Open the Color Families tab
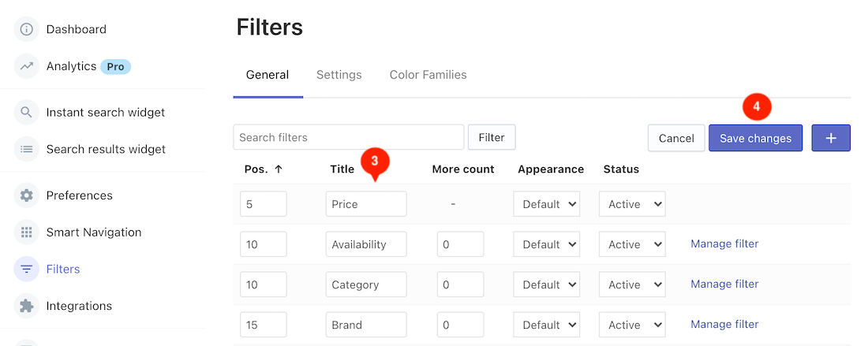Screen dimensions: 868x346 [x=428, y=75]
